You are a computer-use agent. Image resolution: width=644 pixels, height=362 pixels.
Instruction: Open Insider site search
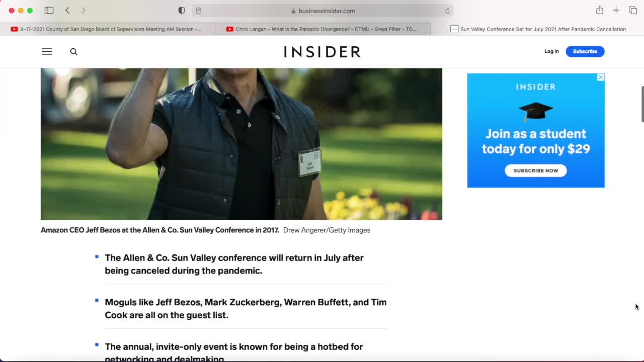[x=74, y=51]
